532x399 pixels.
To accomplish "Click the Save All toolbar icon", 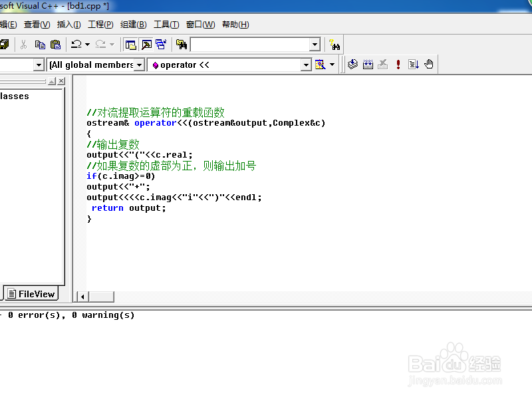I will (5, 45).
